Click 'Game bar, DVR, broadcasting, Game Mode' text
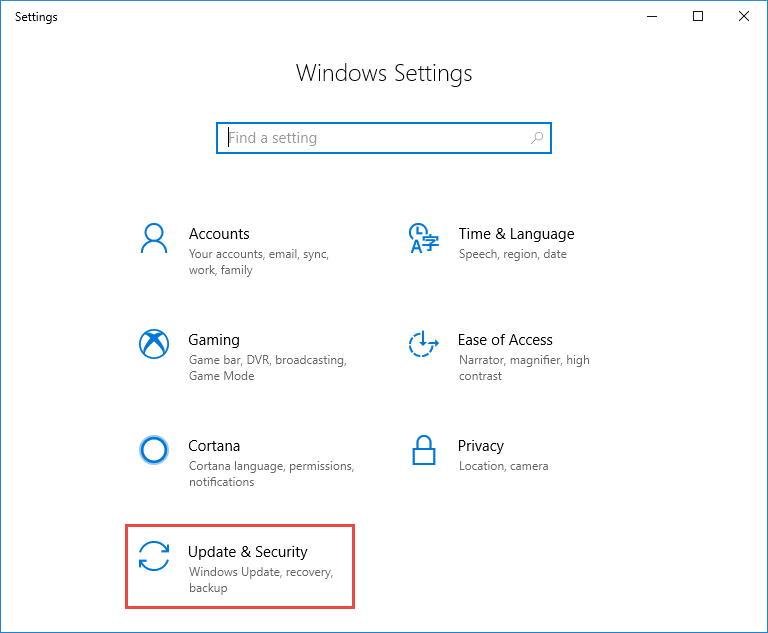Screen dimensions: 768x633 (267, 368)
